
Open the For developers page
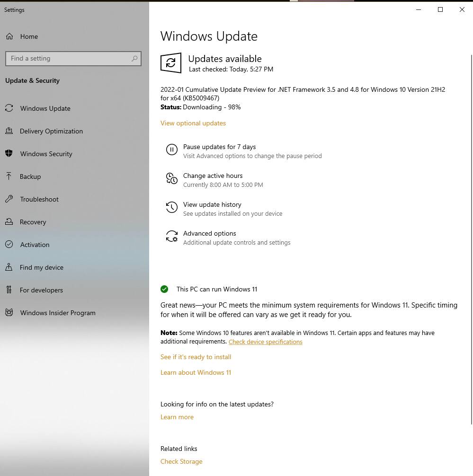click(x=41, y=290)
